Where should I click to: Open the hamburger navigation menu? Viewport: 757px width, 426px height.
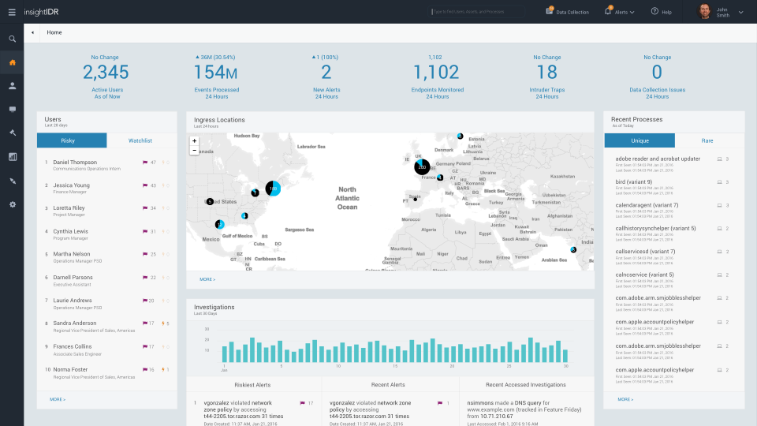(x=11, y=11)
